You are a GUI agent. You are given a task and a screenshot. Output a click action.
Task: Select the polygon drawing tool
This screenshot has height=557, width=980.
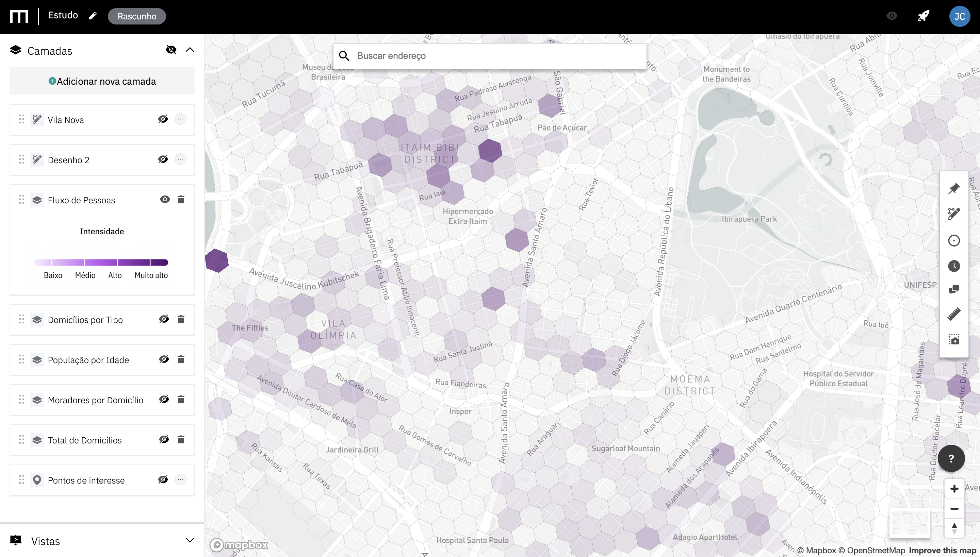(x=953, y=214)
